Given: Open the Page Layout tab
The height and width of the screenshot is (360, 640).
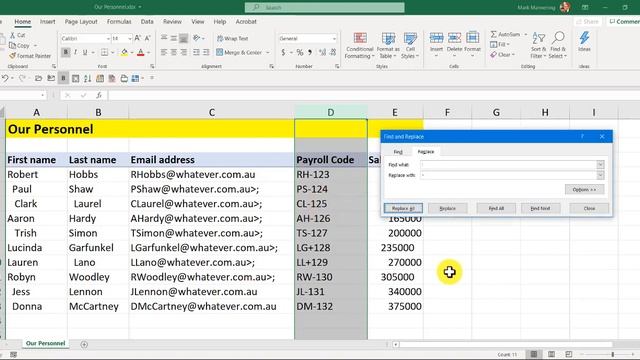Looking at the screenshot, I should (x=81, y=22).
